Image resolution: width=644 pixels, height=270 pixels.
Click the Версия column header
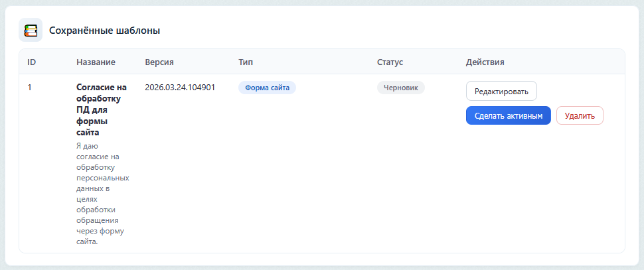159,62
